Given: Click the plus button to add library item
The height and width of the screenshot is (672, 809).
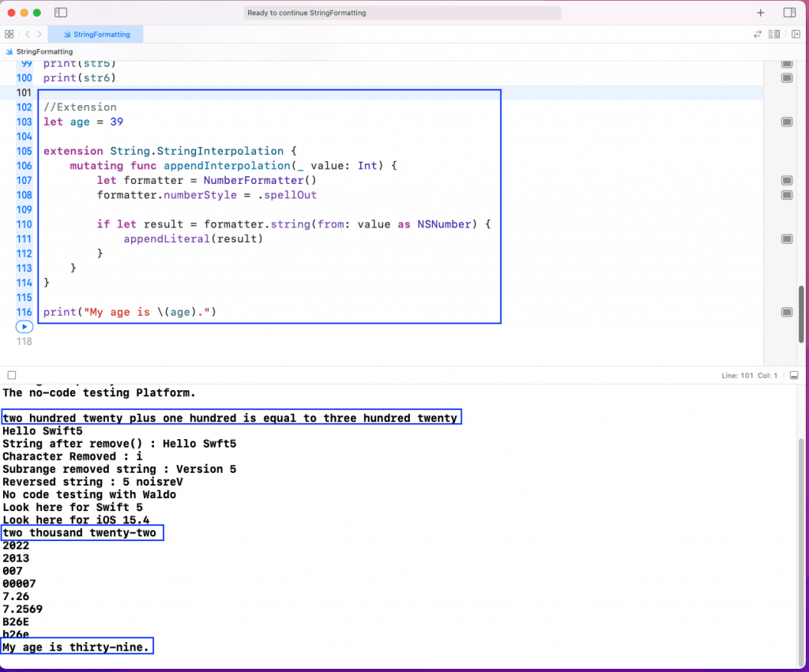Looking at the screenshot, I should coord(761,13).
